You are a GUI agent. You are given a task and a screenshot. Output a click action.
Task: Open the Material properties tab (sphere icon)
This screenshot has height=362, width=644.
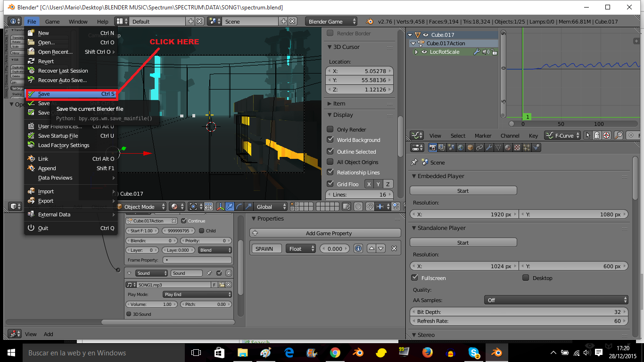point(508,148)
